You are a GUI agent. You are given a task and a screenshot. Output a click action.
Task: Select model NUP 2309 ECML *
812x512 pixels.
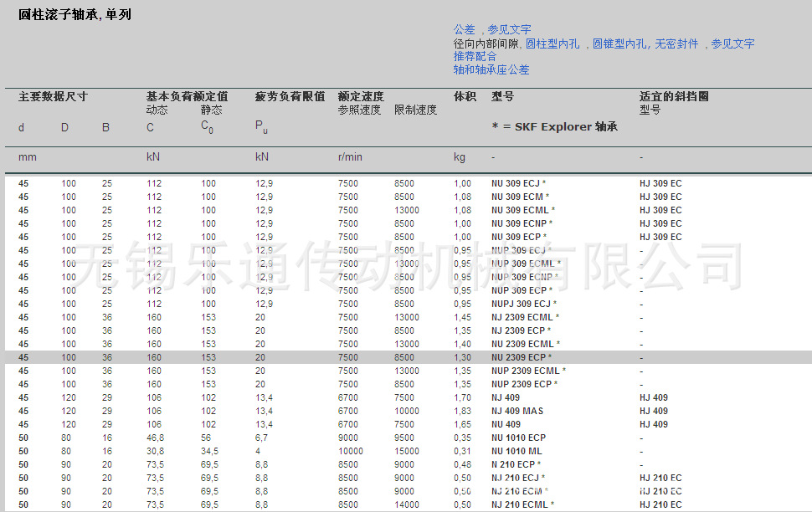(528, 371)
